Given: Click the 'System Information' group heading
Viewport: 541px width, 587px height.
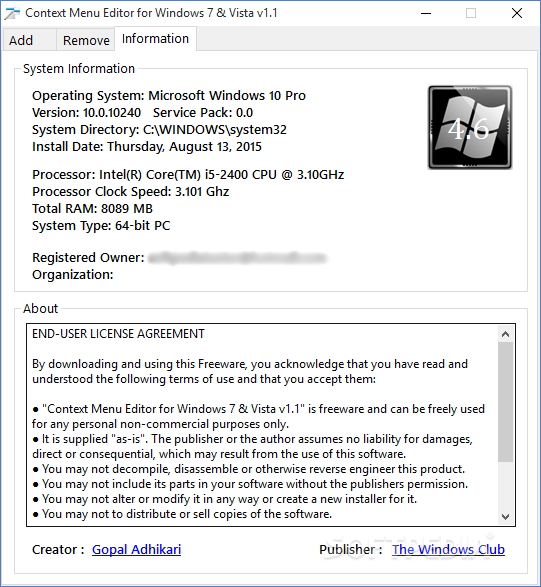Looking at the screenshot, I should (x=79, y=69).
